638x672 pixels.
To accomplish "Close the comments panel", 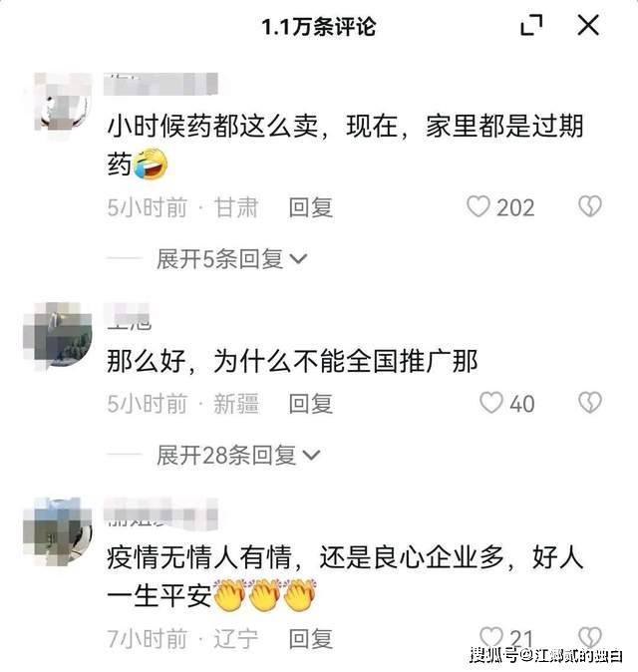I will (x=588, y=25).
